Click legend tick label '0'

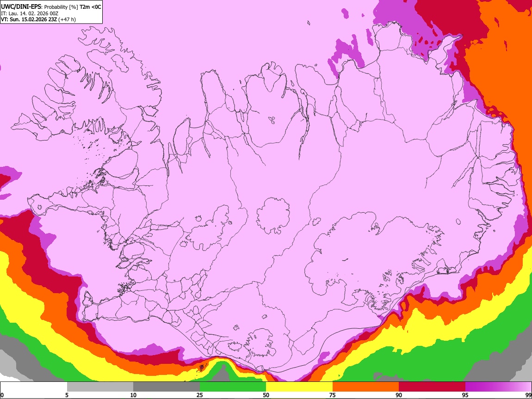click(2, 395)
